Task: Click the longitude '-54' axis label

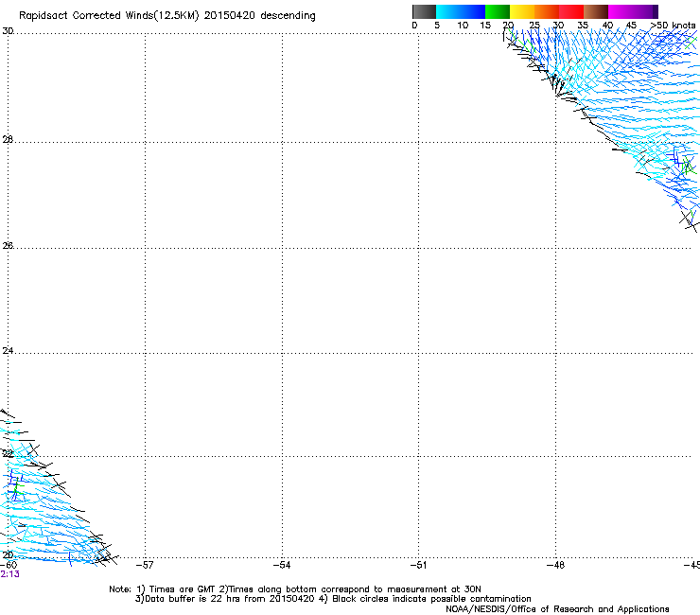Action: click(x=282, y=565)
